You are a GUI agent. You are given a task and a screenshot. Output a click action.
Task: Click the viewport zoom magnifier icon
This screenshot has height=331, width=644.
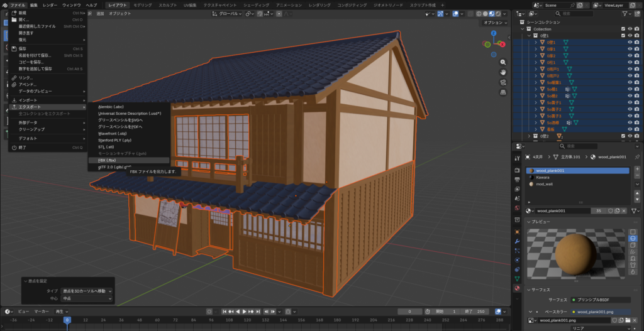coord(503,62)
